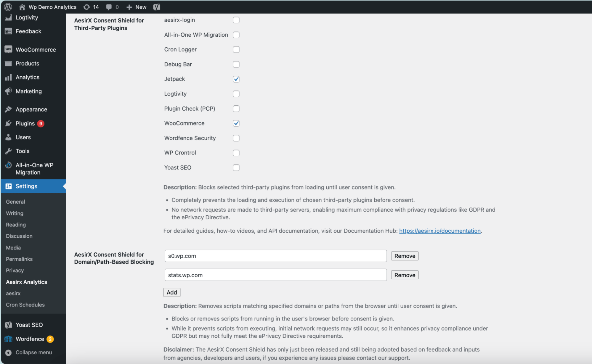Screen dimensions: 592x364
Task: Uncheck the Jetpack consent shield checkbox
Action: pyautogui.click(x=236, y=79)
